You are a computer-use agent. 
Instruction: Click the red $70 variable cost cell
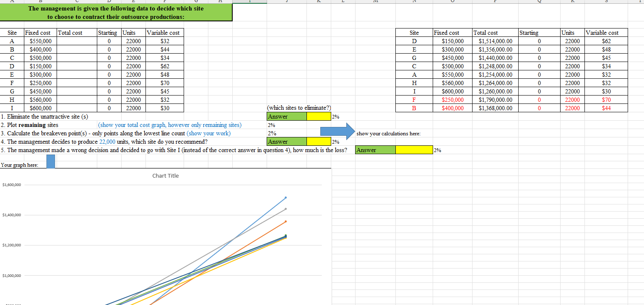(x=606, y=100)
